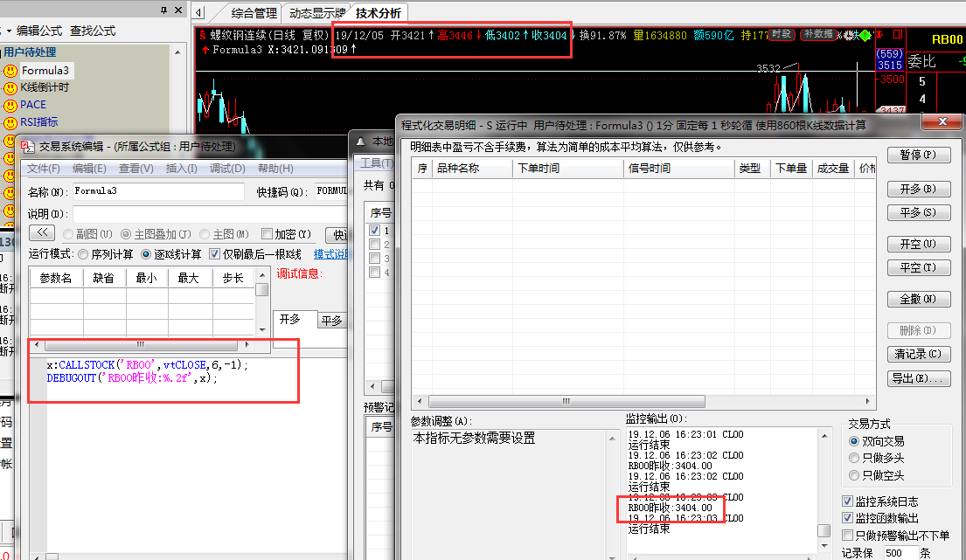This screenshot has height=560, width=966.
Task: Select 双向交易 trading mode
Action: coord(854,441)
